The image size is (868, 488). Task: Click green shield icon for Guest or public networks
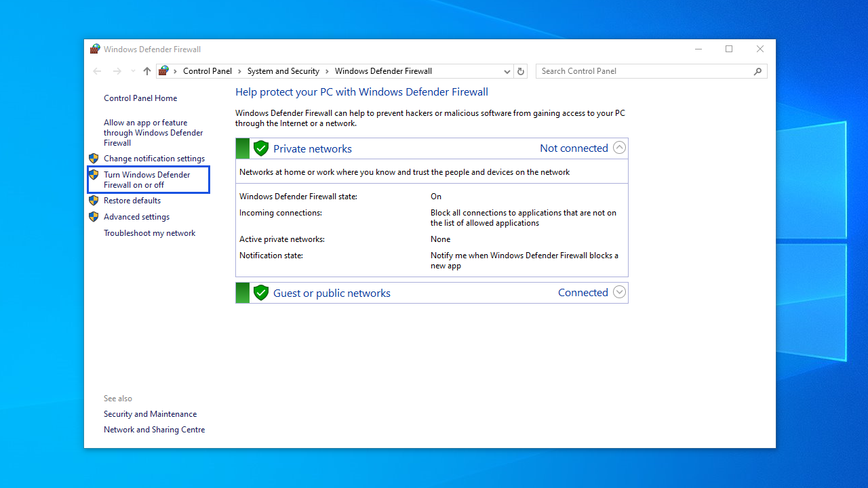click(x=261, y=293)
